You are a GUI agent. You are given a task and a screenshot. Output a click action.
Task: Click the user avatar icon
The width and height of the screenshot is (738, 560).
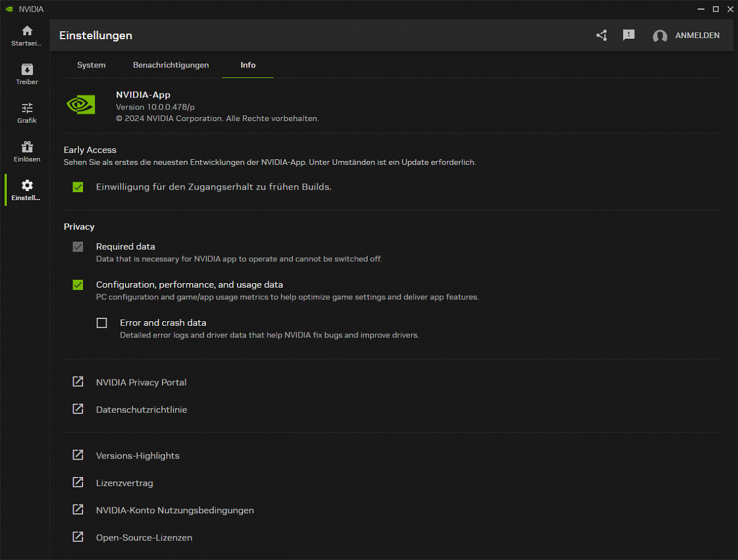coord(660,36)
